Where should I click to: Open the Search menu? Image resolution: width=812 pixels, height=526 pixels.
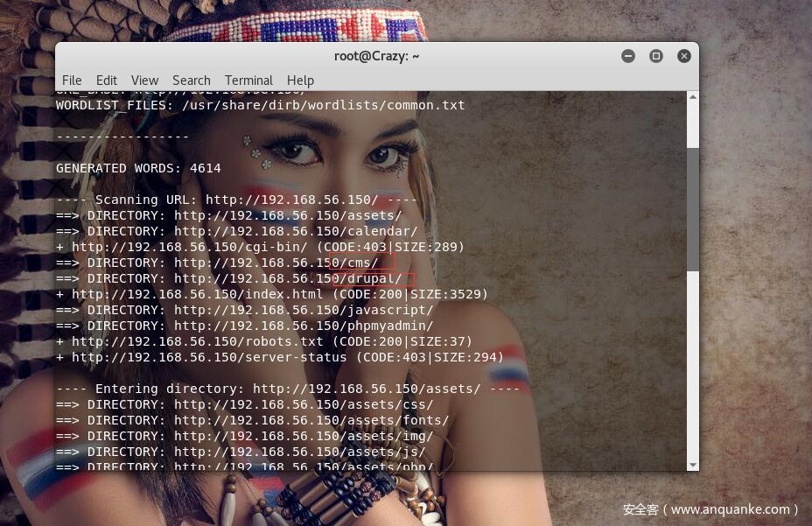pyautogui.click(x=191, y=81)
